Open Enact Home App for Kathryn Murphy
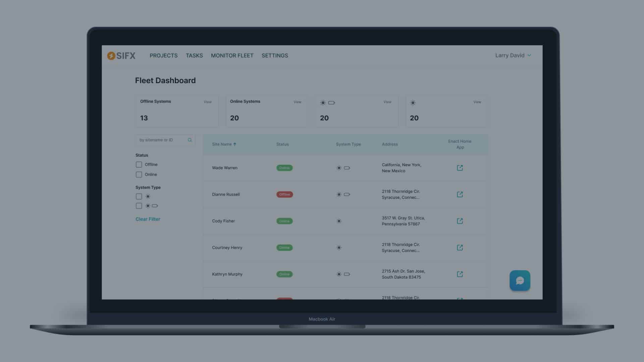 [x=460, y=274]
